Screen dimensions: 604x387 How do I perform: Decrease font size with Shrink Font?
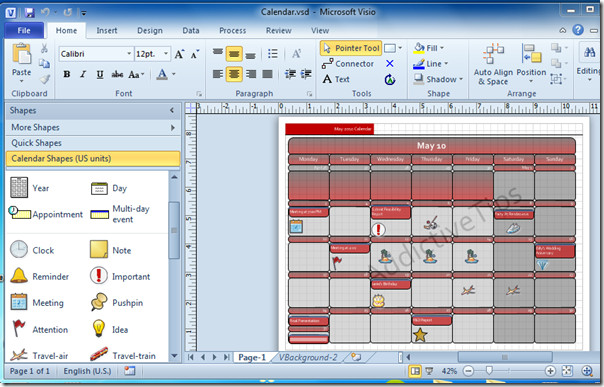point(195,54)
